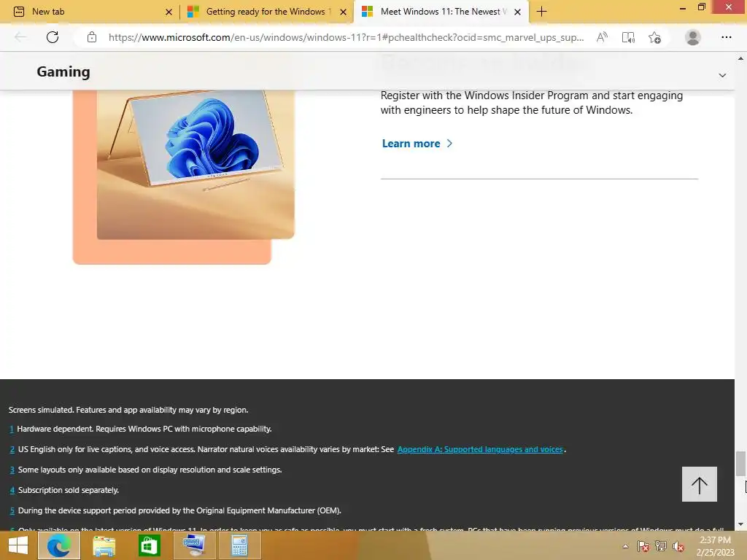The image size is (747, 560).
Task: Close the New tab tab
Action: pos(169,12)
